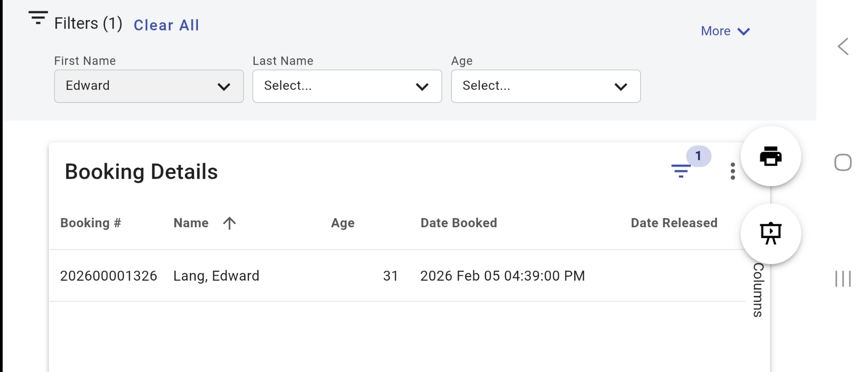Sort by the Date Released column header

pos(674,223)
